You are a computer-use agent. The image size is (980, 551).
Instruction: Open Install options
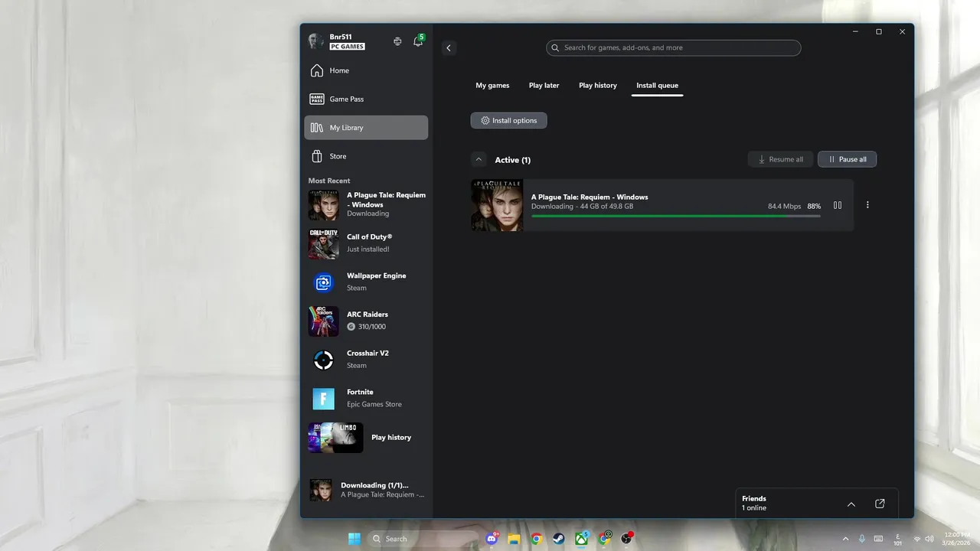pyautogui.click(x=508, y=120)
